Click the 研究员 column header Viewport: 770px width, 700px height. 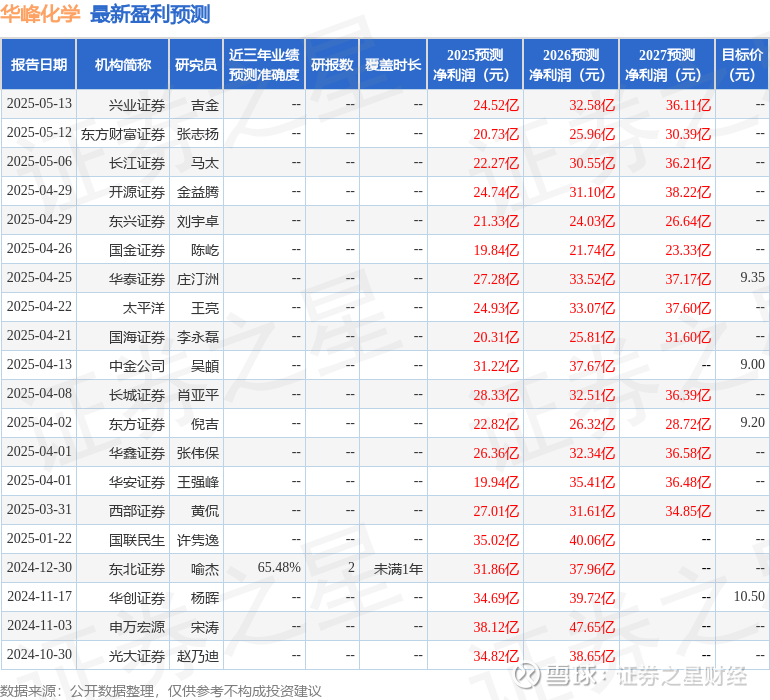196,64
